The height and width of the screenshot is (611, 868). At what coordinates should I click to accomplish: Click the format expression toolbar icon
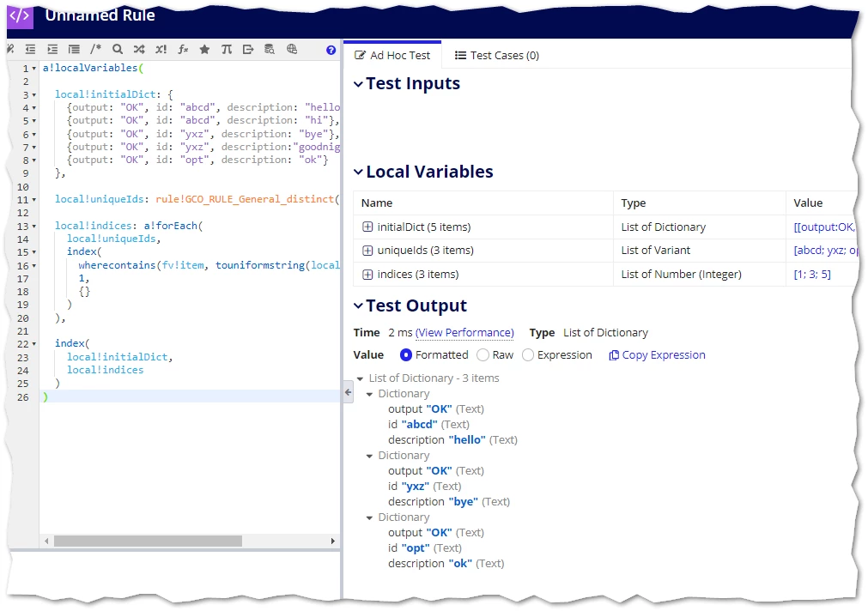click(74, 49)
